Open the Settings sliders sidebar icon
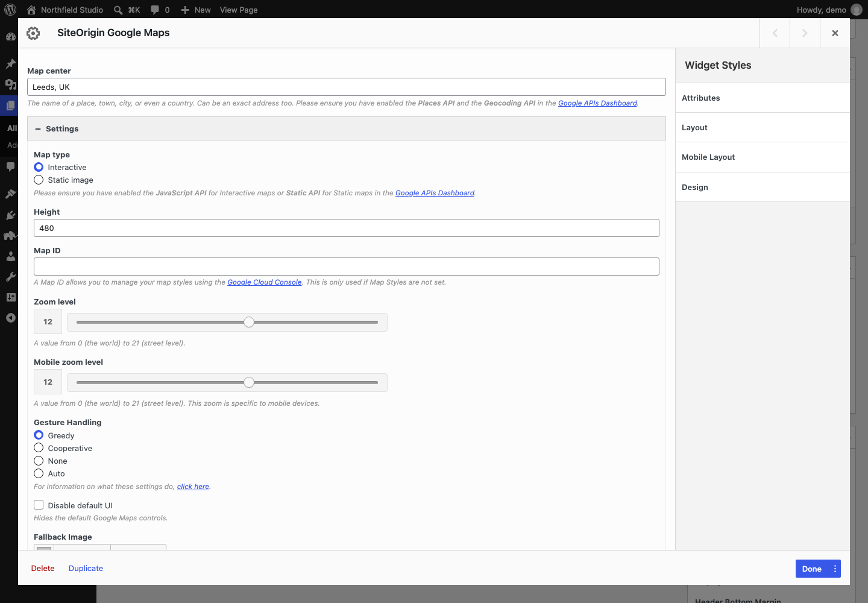Viewport: 868px width, 603px height. click(x=10, y=297)
